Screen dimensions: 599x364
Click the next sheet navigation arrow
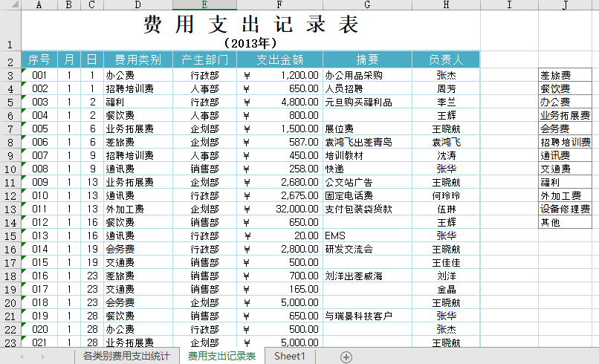pyautogui.click(x=42, y=357)
